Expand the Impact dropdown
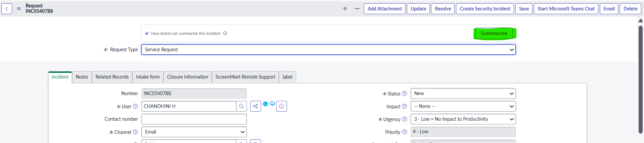This screenshot has height=143, width=644. click(463, 106)
